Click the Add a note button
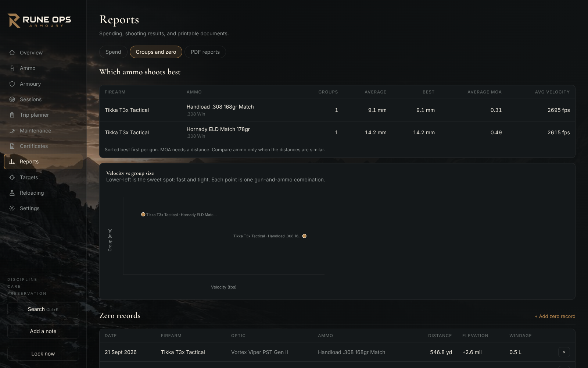The height and width of the screenshot is (368, 588). click(x=43, y=331)
